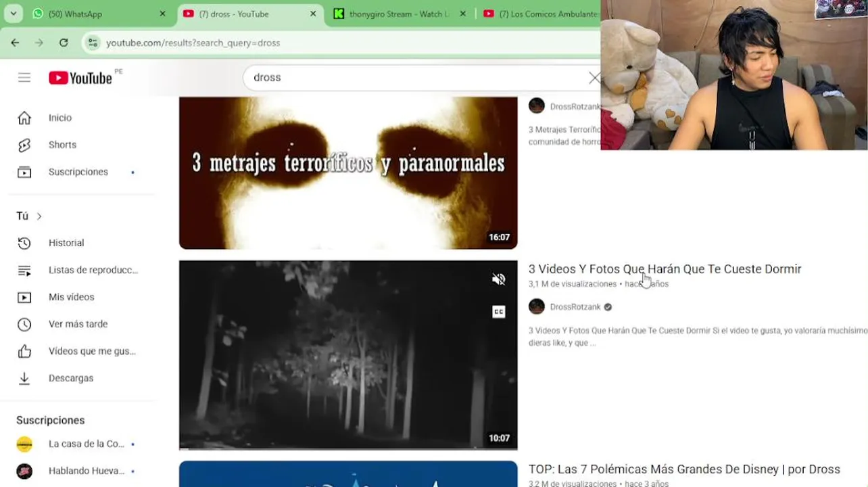Reload the YouTube page
The width and height of the screenshot is (868, 487).
click(x=64, y=43)
